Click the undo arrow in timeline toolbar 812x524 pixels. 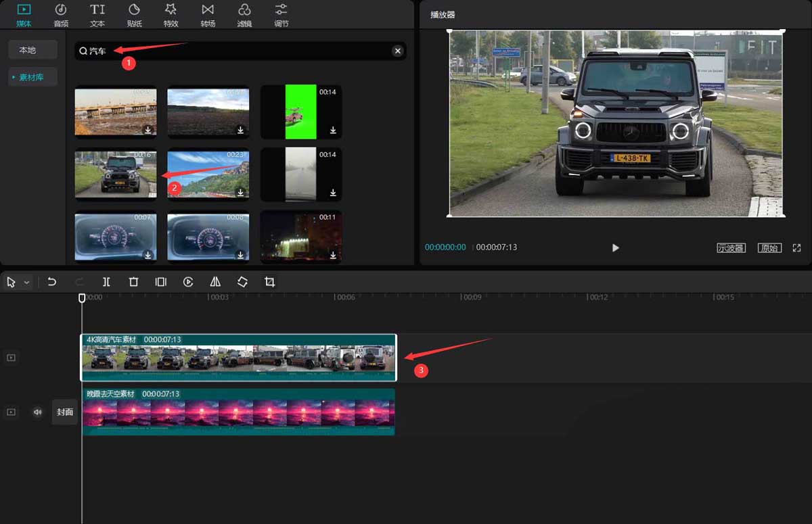(52, 282)
